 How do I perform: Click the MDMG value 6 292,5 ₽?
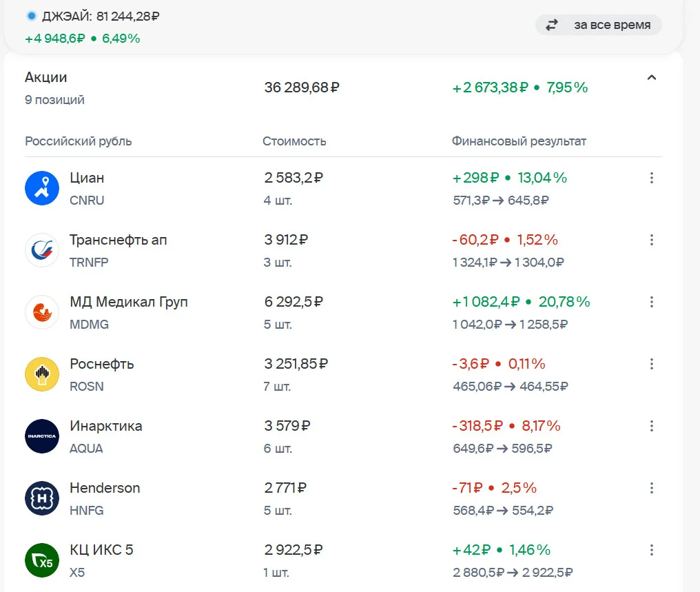coord(294,302)
